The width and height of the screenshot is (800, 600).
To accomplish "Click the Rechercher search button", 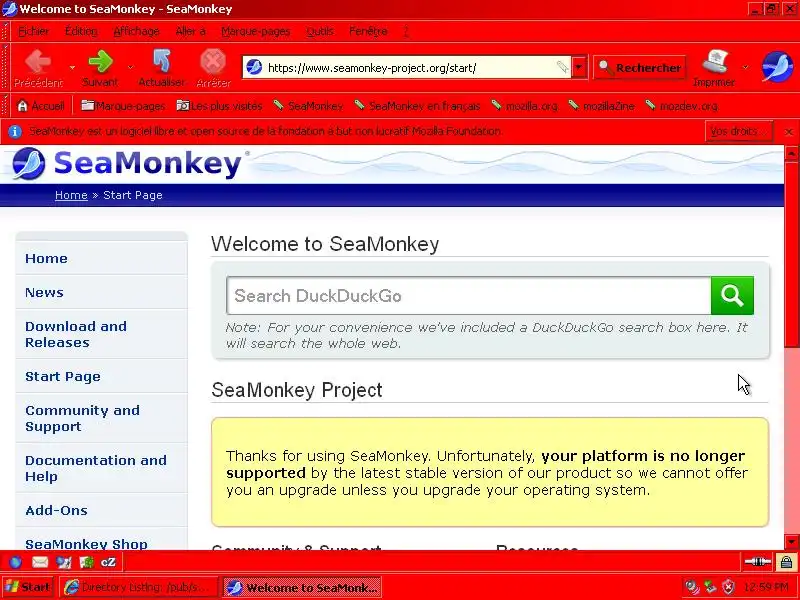I will (640, 67).
